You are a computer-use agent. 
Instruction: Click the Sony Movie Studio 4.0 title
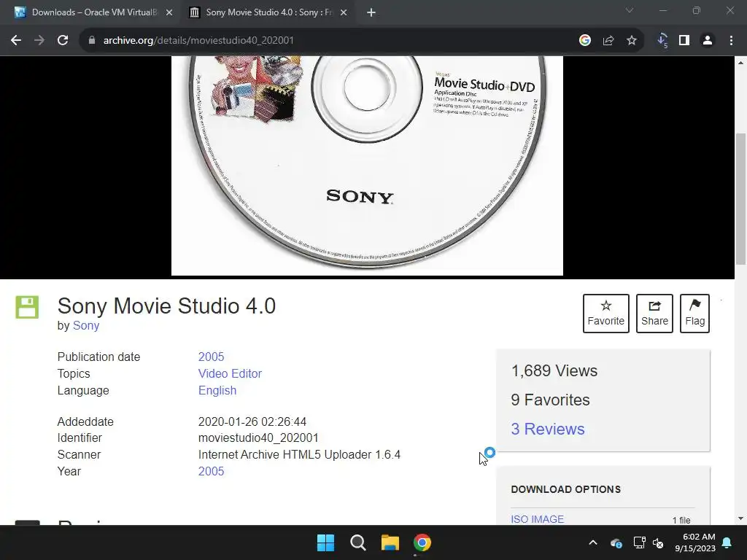pos(167,306)
